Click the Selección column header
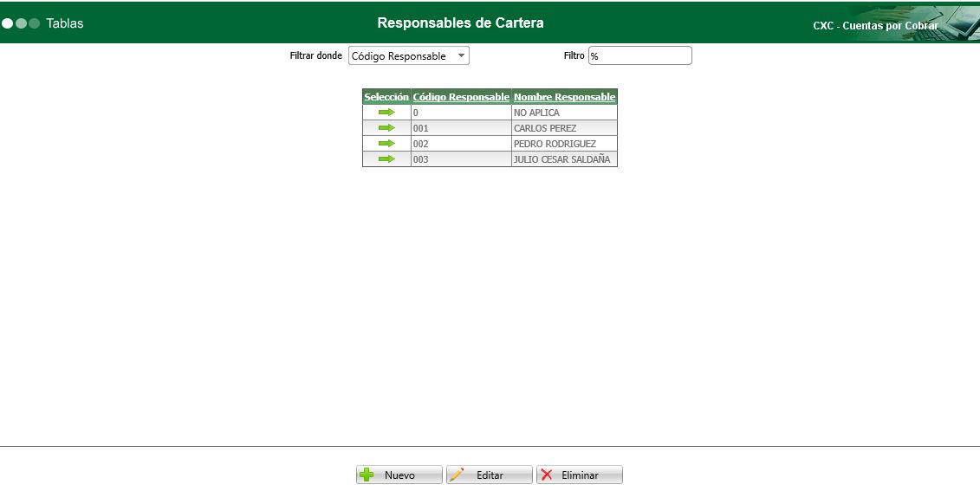980x504 pixels. click(386, 96)
